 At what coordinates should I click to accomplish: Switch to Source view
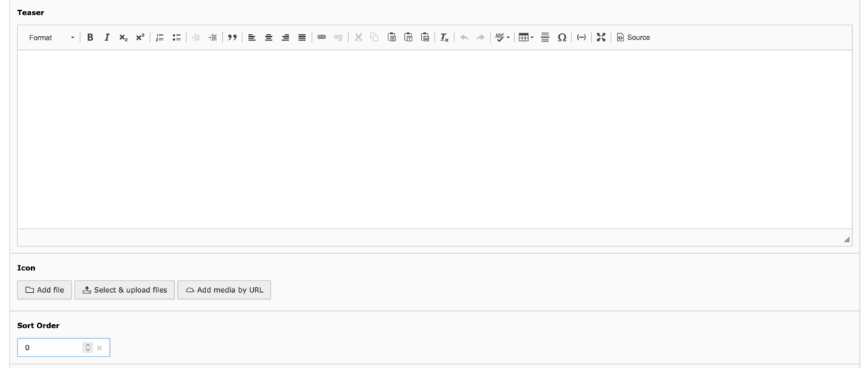(x=634, y=38)
